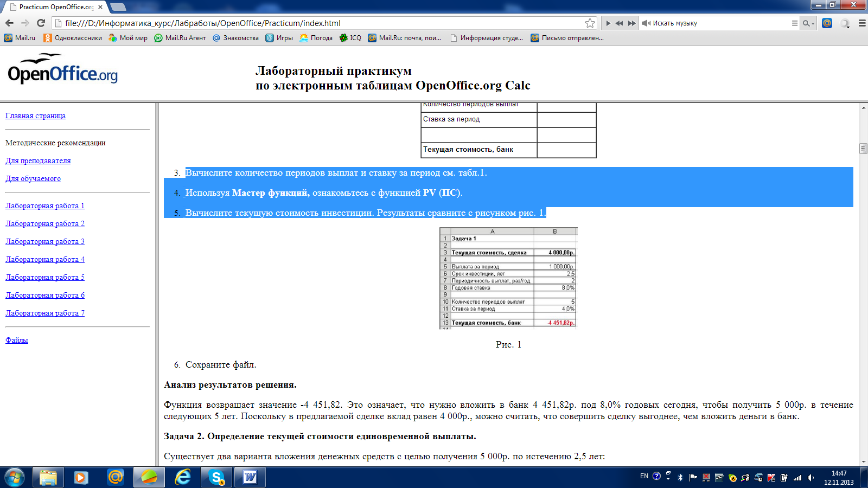
Task: Open the round grey extension dropdown
Action: (845, 23)
